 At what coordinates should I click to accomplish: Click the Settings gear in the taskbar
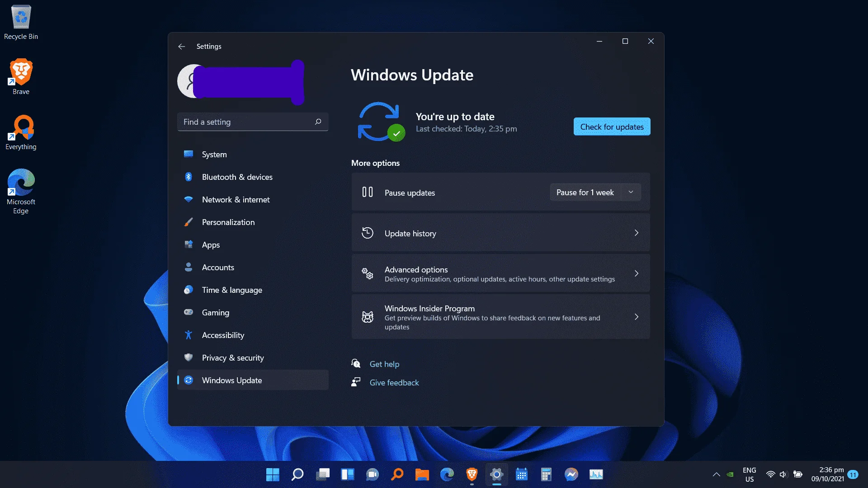497,474
